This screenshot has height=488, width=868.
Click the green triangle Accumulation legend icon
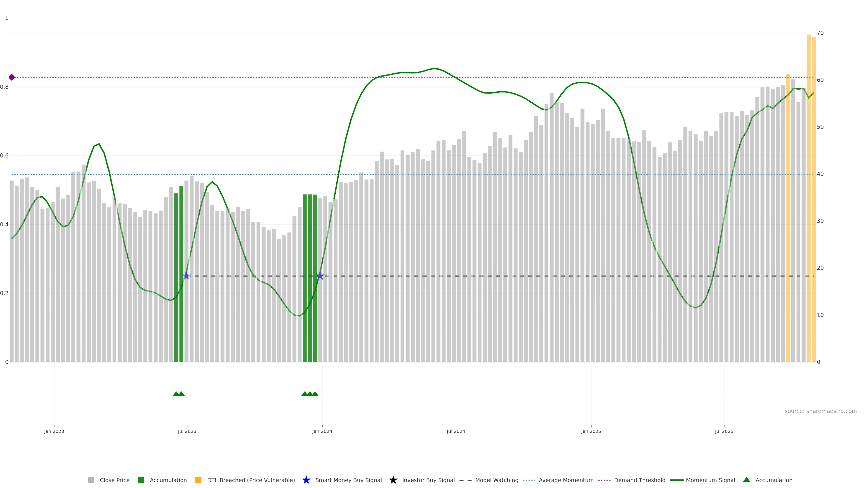[746, 480]
